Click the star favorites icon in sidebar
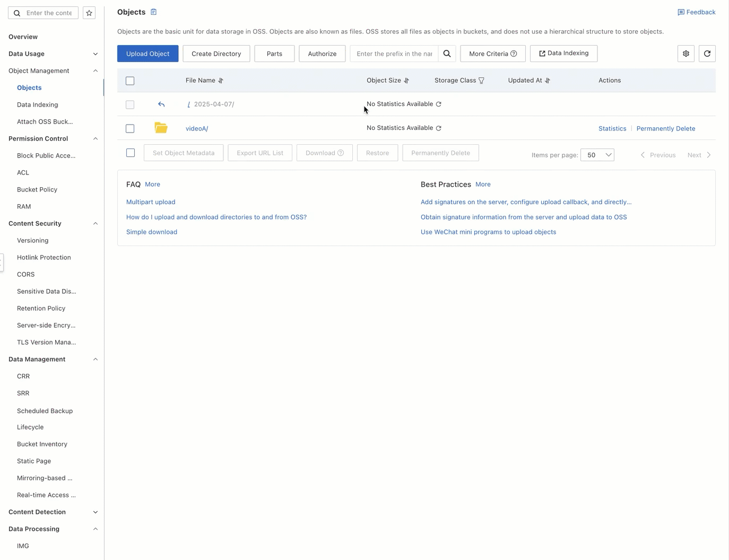 [x=89, y=13]
